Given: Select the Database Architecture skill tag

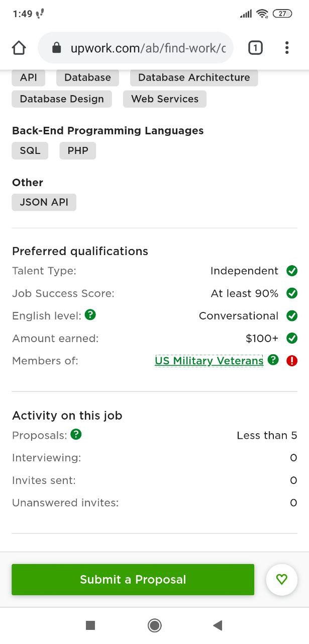Looking at the screenshot, I should click(194, 77).
